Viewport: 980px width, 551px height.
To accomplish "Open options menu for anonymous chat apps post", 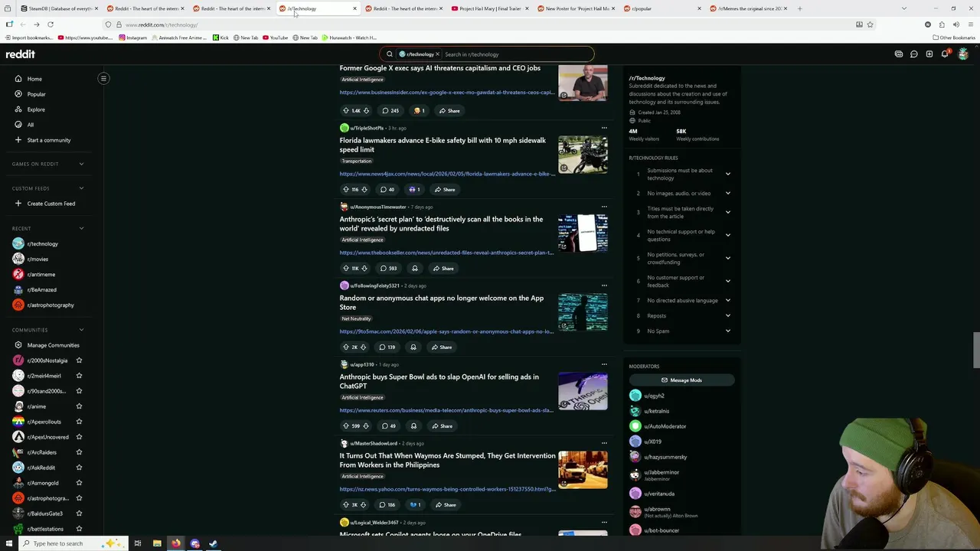I will pyautogui.click(x=604, y=285).
